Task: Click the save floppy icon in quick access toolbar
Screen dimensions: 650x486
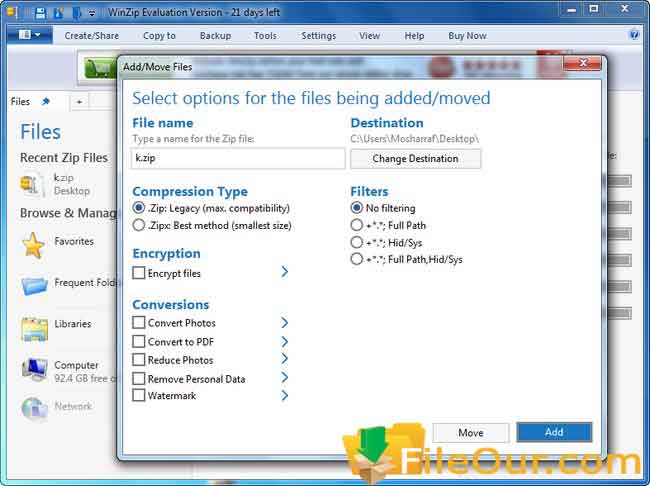Action: (x=40, y=12)
